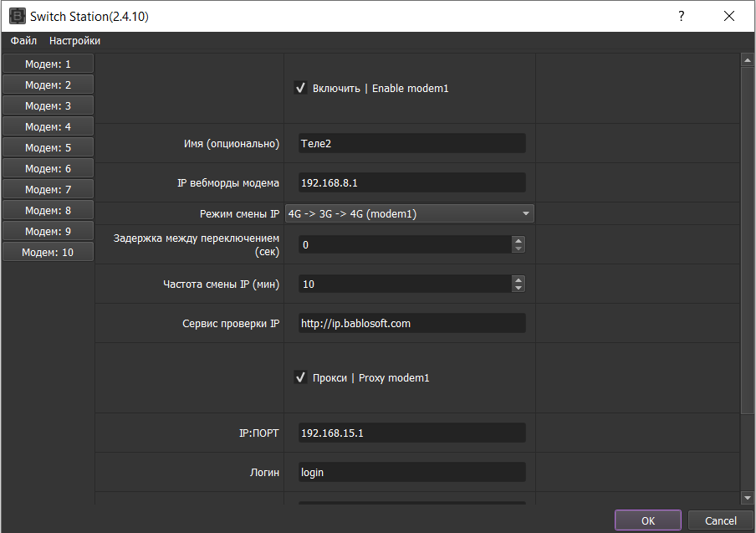This screenshot has height=533, width=756.
Task: Open the IP change mode dropdown
Action: [x=409, y=213]
